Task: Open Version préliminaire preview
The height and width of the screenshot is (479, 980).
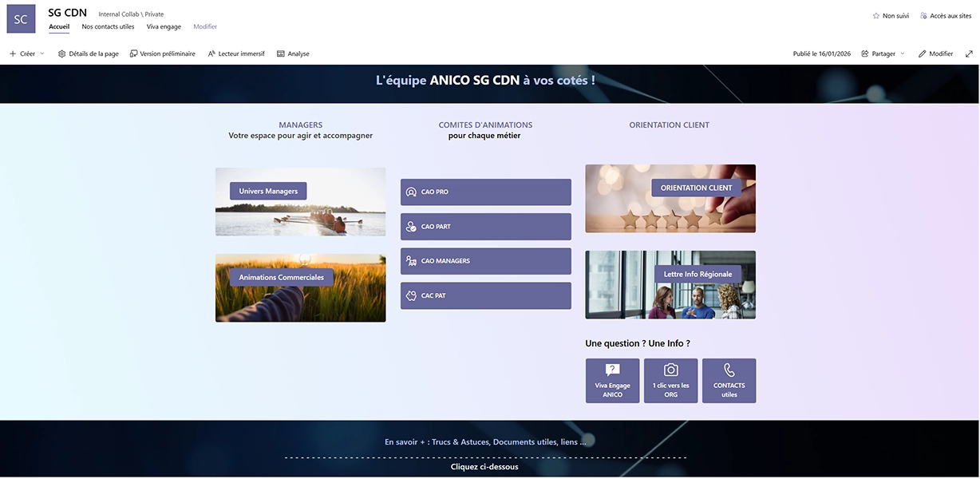Action: coord(162,53)
